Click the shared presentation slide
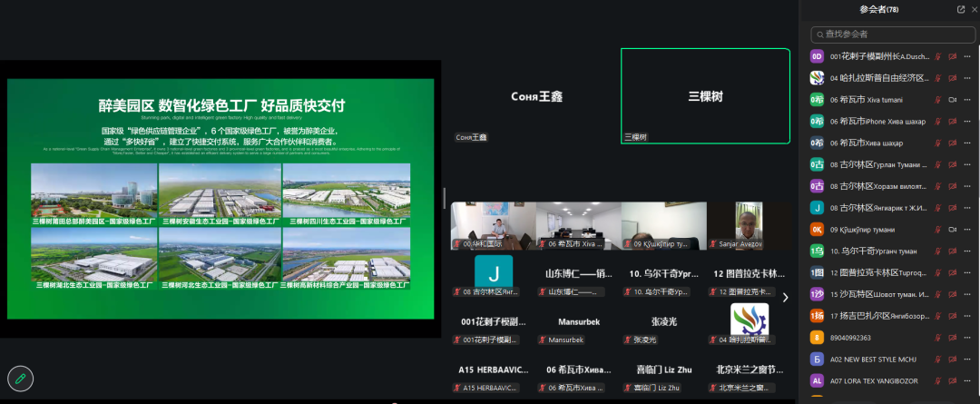This screenshot has height=404, width=980. tap(220, 198)
